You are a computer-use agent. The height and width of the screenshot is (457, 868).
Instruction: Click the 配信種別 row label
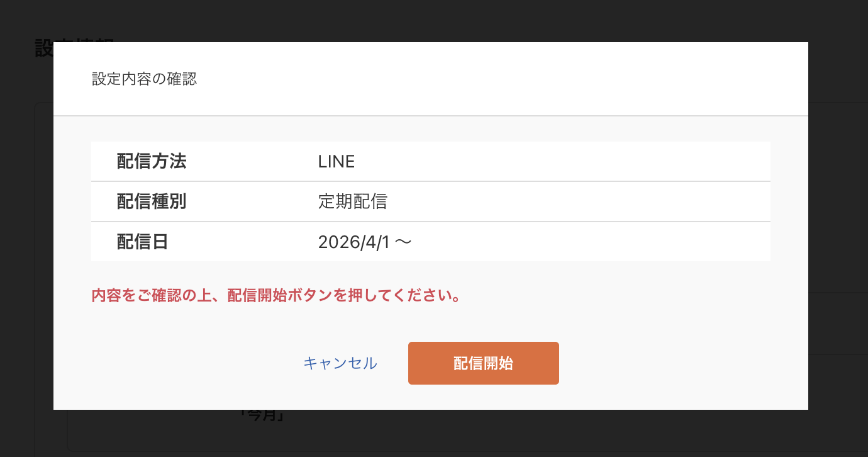pyautogui.click(x=151, y=201)
